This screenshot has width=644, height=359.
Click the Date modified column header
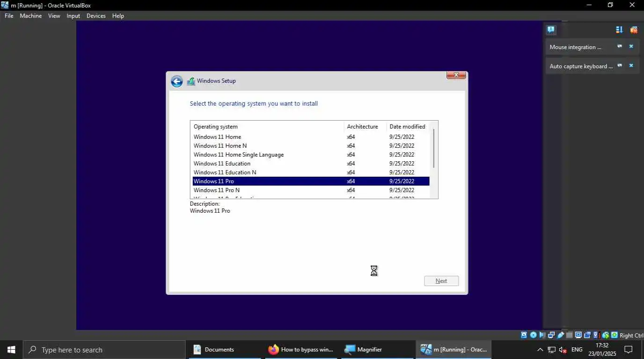(408, 127)
